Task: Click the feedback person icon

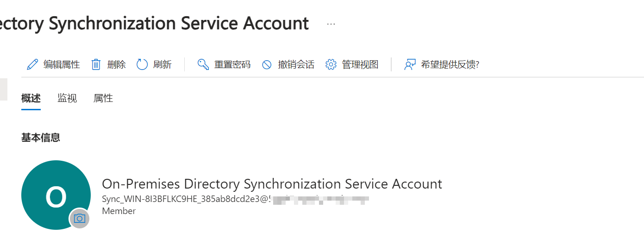Action: [410, 64]
